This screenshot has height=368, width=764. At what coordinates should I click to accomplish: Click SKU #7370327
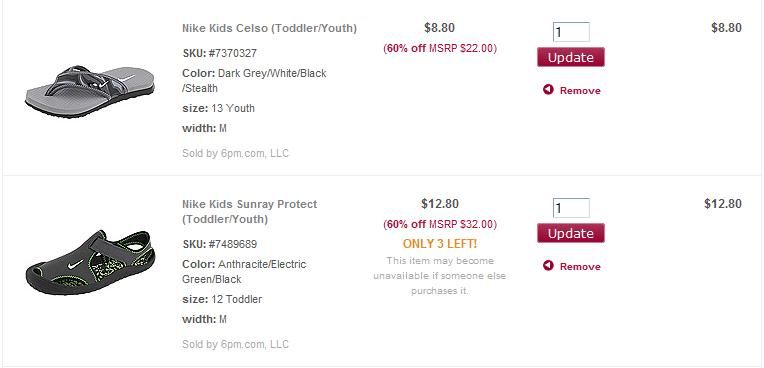[219, 53]
